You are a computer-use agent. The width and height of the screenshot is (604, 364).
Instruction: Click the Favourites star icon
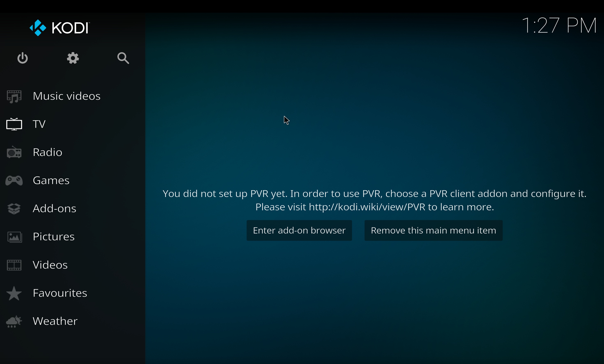tap(14, 293)
